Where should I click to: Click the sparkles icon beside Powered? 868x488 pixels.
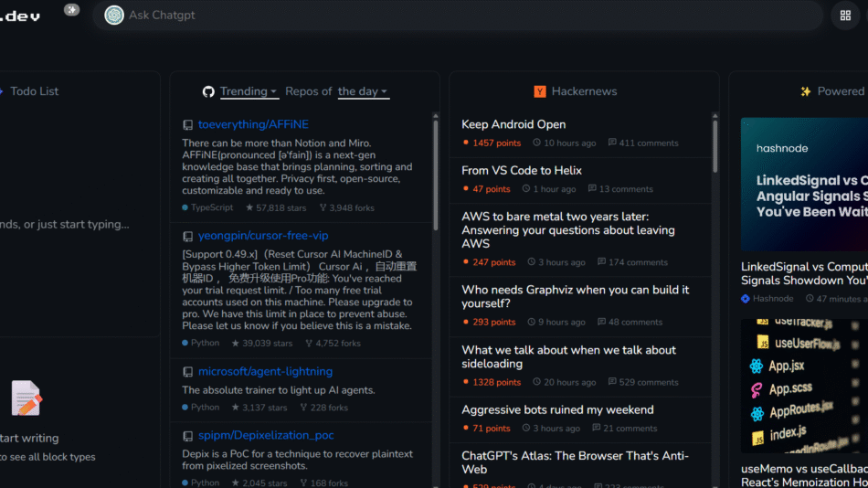tap(805, 91)
